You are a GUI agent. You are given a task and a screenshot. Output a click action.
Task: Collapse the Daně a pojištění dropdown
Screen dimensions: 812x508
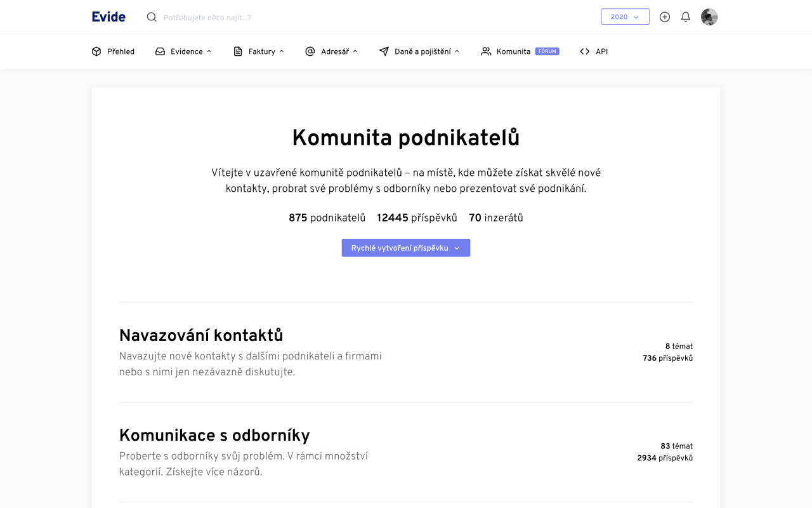click(458, 51)
